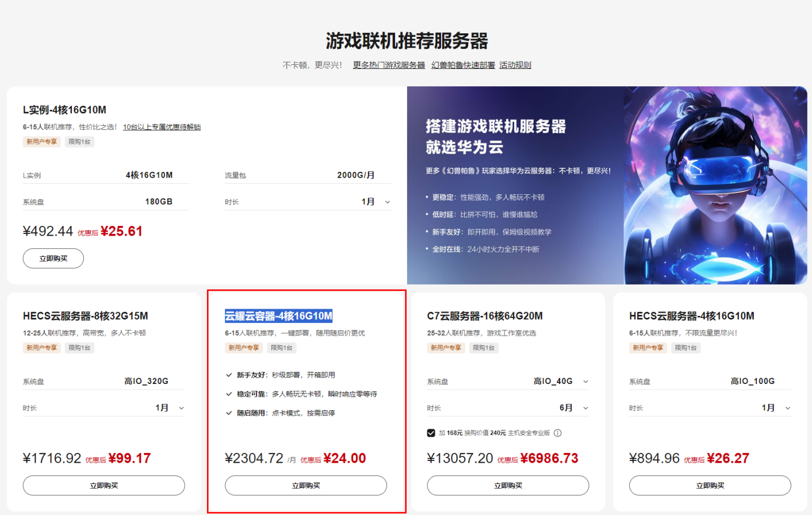This screenshot has width=812, height=515.
Task: Click 限购1台 tag in 云耀云容器 card
Action: click(x=282, y=348)
